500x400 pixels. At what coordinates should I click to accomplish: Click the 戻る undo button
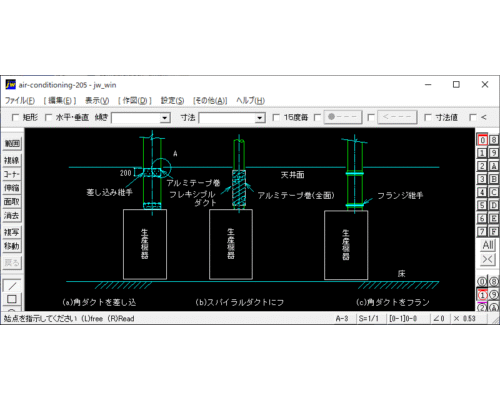click(12, 263)
